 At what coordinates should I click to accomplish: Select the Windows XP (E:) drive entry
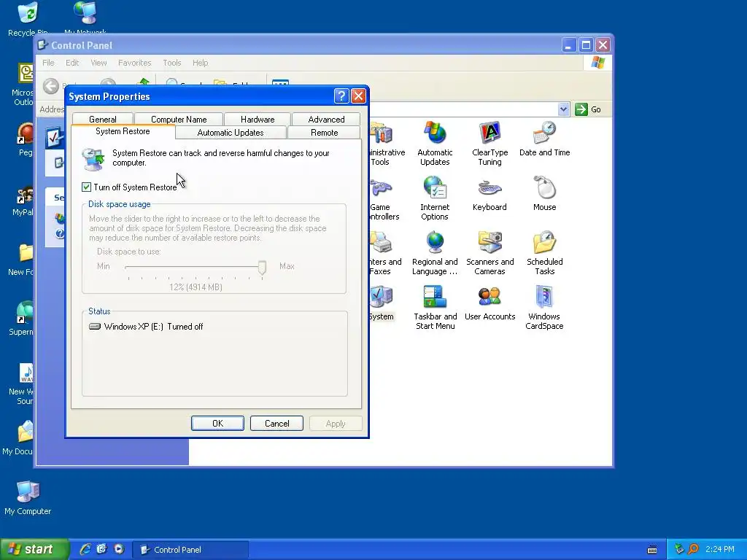(146, 327)
